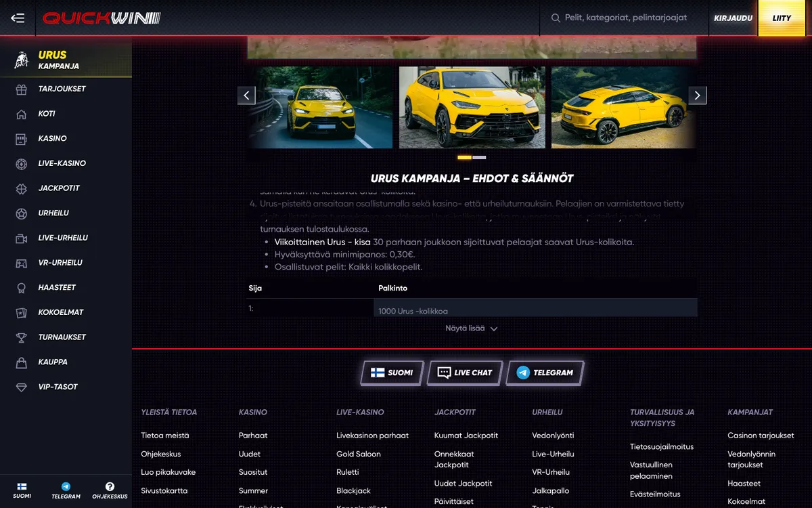The width and height of the screenshot is (812, 508).
Task: Click the search magnifier icon
Action: (556, 18)
